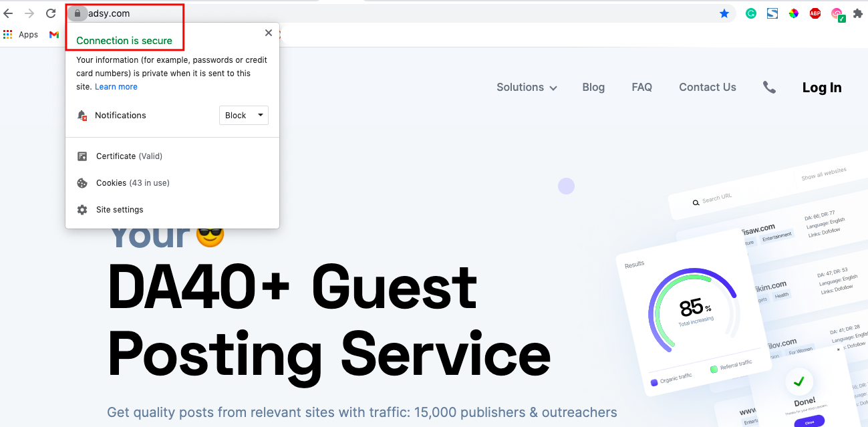Click the DA40+ Guest heading text
This screenshot has height=427, width=868.
(x=293, y=287)
